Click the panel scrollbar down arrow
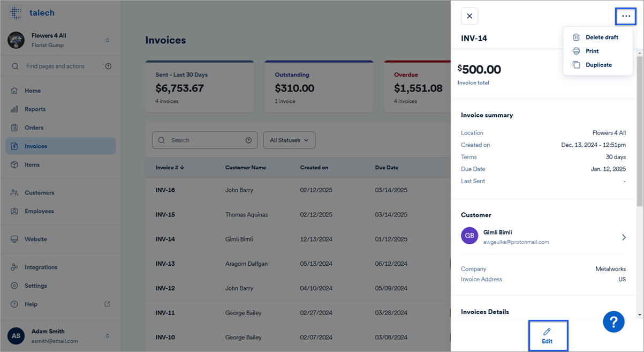The width and height of the screenshot is (644, 352). pos(640,315)
